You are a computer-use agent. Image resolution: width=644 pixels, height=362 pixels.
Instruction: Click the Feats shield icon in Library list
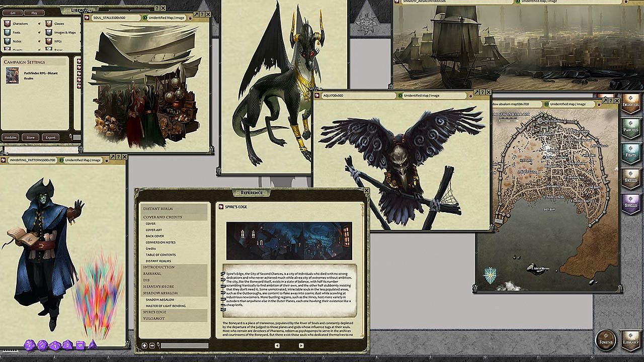(7, 32)
